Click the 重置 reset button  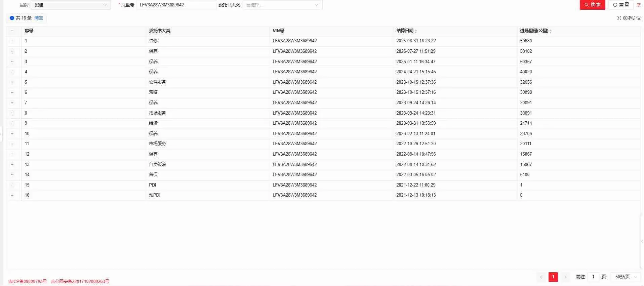pyautogui.click(x=621, y=5)
